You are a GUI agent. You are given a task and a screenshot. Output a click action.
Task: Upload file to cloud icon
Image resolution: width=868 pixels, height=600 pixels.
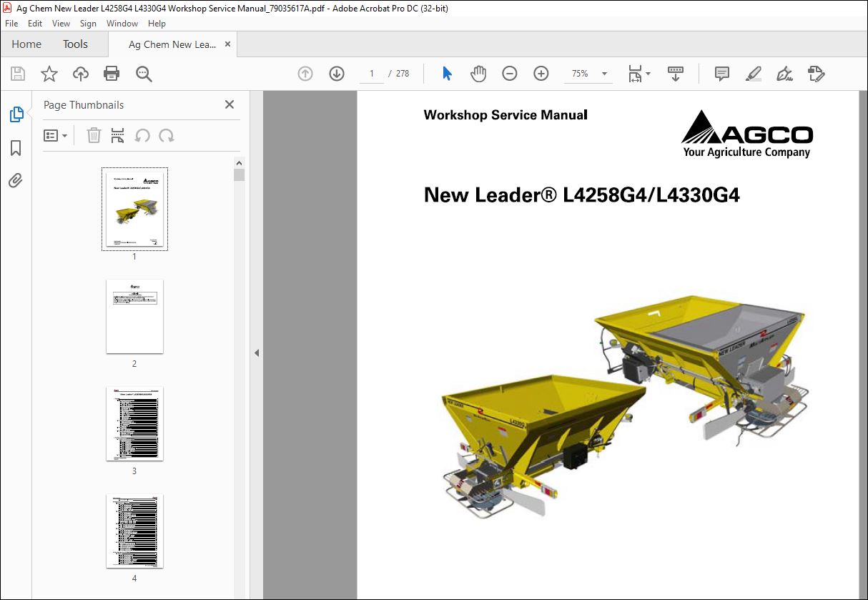(x=81, y=74)
